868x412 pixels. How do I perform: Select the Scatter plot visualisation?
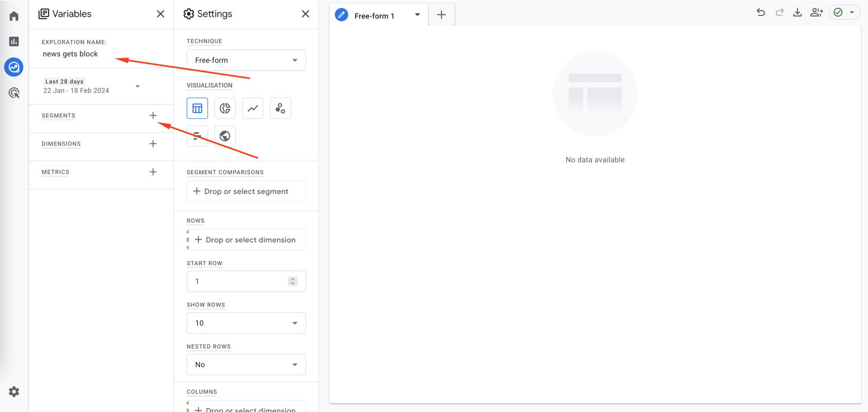click(280, 108)
